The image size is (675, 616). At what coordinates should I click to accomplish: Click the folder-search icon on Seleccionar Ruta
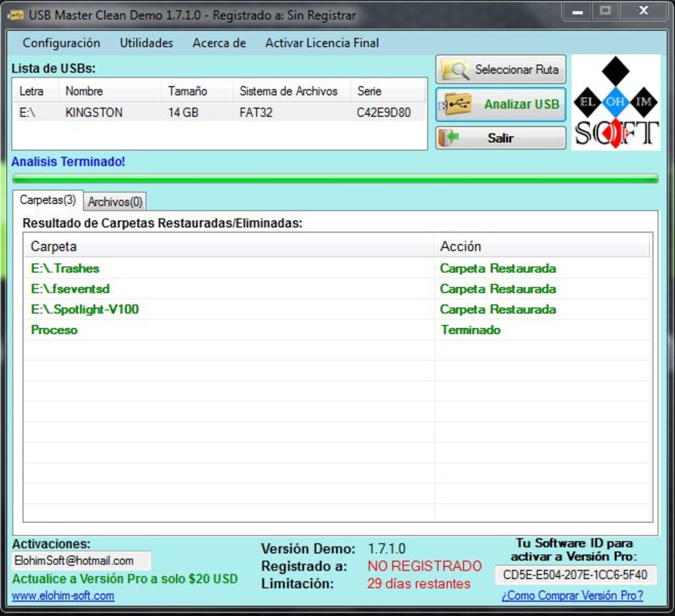(x=455, y=69)
